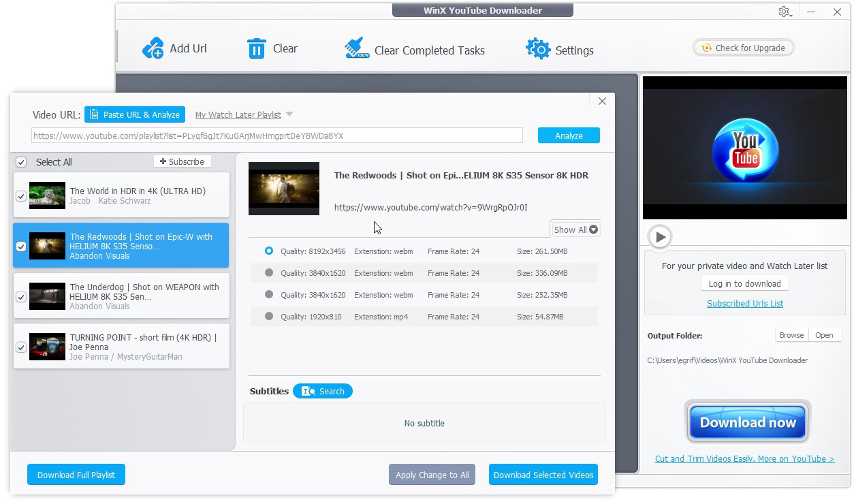The height and width of the screenshot is (504, 856).
Task: Open the title bar gear options menu
Action: tap(784, 12)
